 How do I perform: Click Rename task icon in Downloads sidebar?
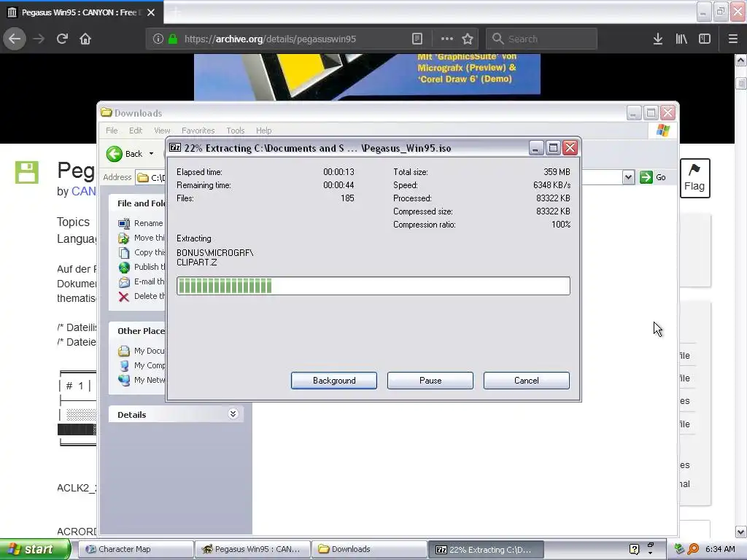(124, 223)
